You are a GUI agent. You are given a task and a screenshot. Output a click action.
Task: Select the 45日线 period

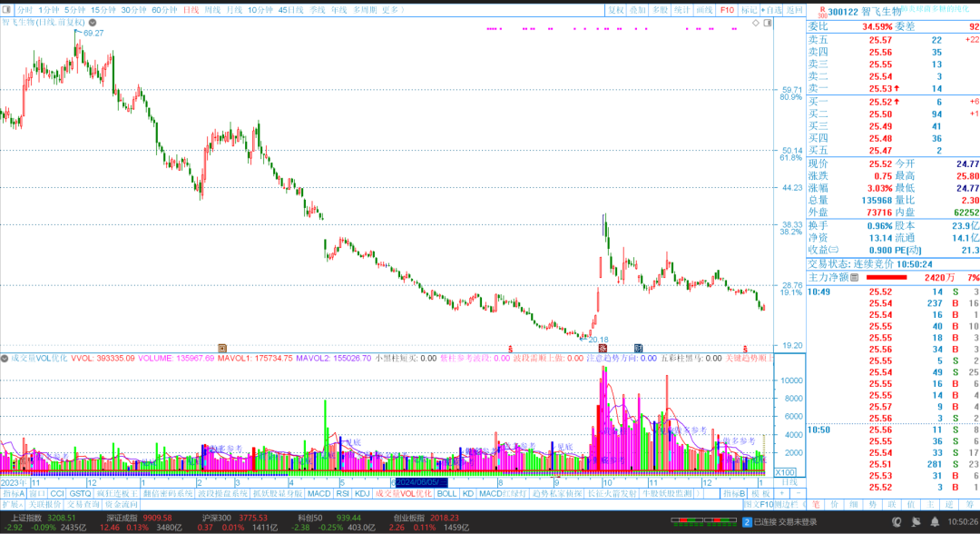click(290, 10)
